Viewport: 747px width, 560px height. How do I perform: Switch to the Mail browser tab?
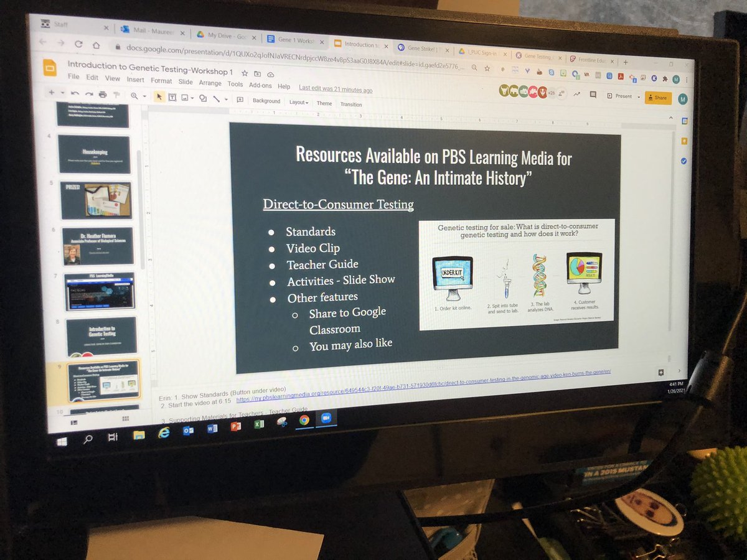coord(154,31)
